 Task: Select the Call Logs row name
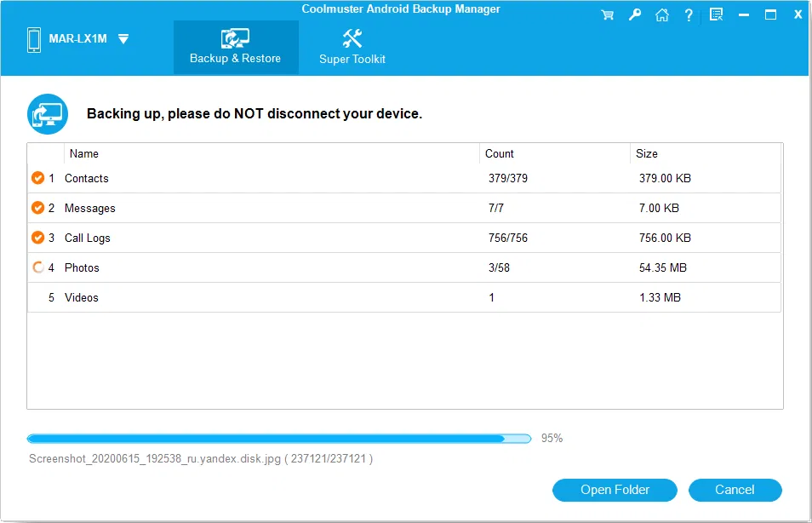pos(88,238)
